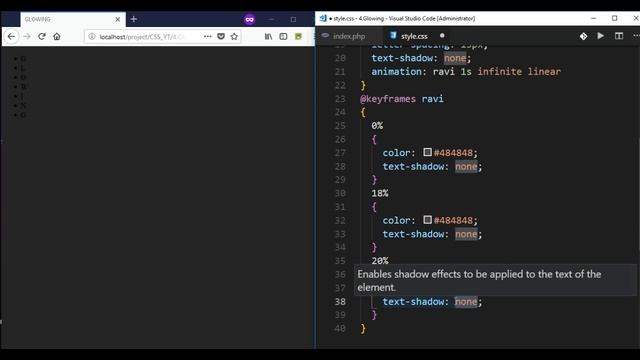Click the green extension icon in Firefox toolbar
This screenshot has width=640, height=360.
coord(298,36)
